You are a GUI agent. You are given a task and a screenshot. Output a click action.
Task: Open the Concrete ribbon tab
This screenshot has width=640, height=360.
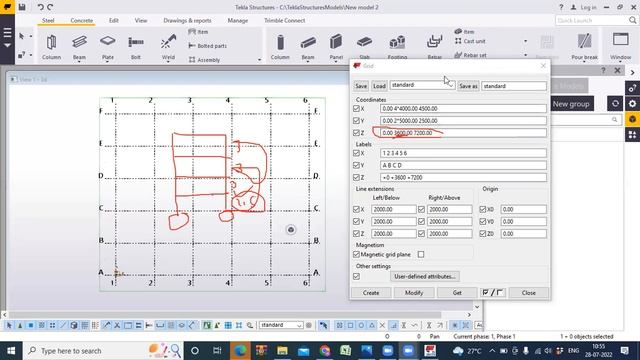82,20
